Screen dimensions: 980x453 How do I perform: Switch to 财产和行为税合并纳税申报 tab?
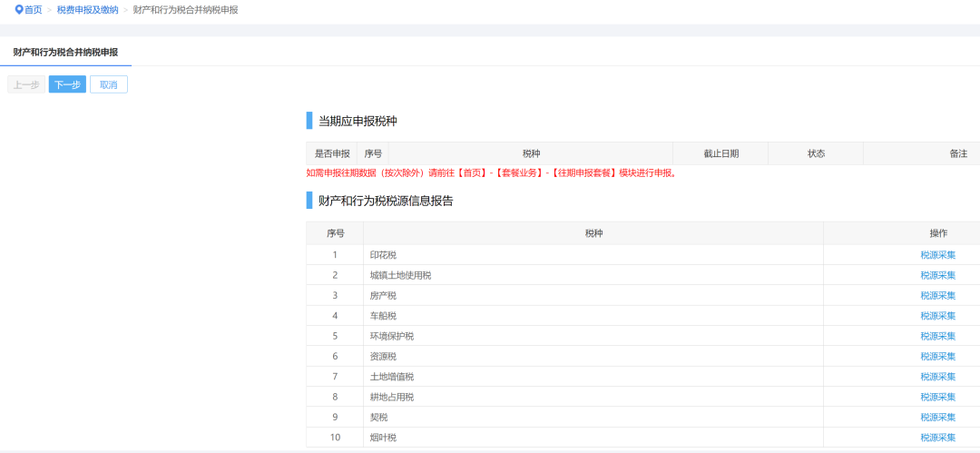click(x=65, y=52)
